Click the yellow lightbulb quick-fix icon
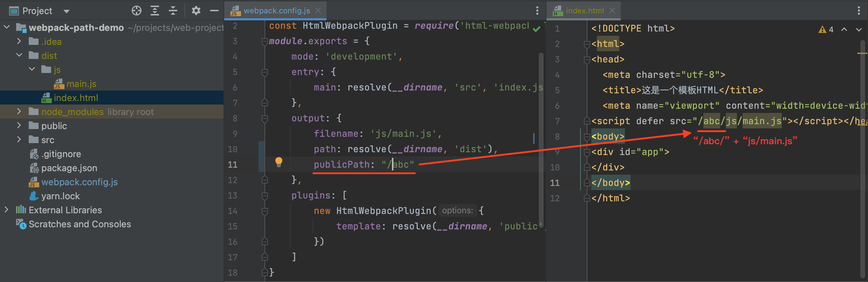This screenshot has height=282, width=868. click(x=279, y=162)
